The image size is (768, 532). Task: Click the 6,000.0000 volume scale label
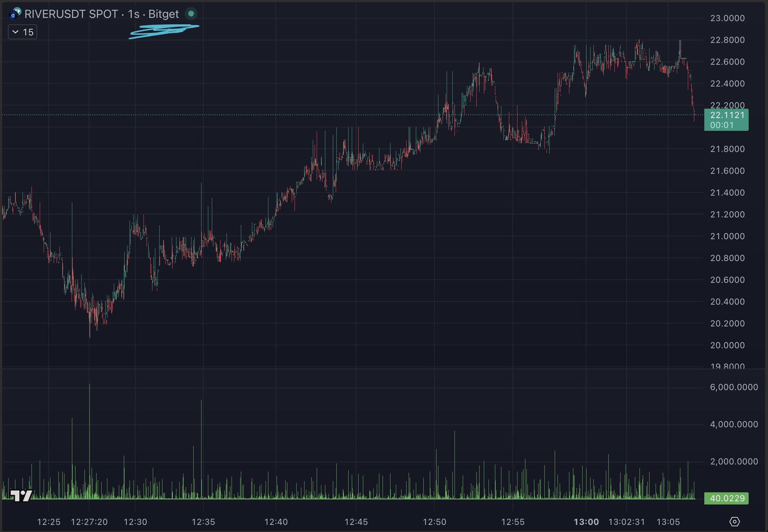[x=733, y=387]
